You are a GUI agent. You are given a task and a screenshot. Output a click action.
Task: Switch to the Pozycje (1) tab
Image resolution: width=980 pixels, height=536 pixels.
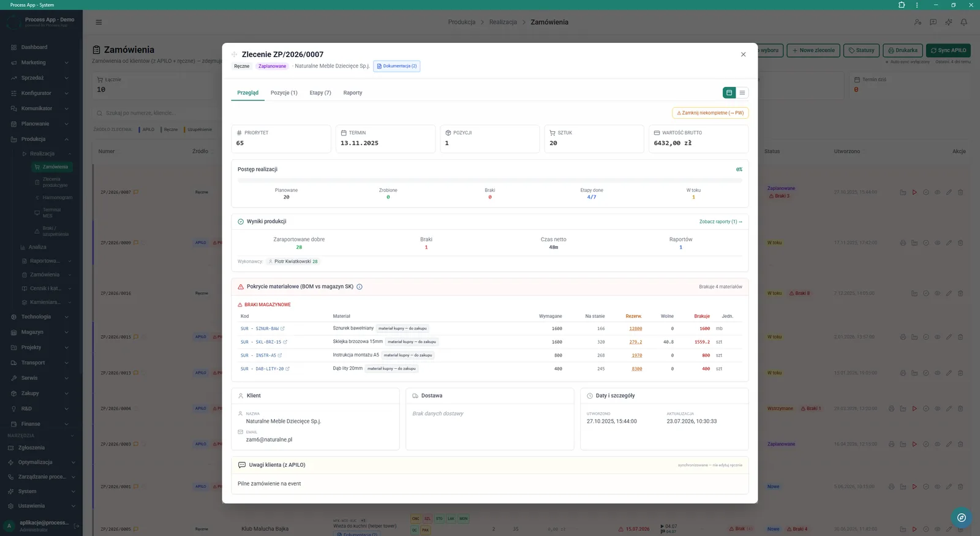coord(284,93)
